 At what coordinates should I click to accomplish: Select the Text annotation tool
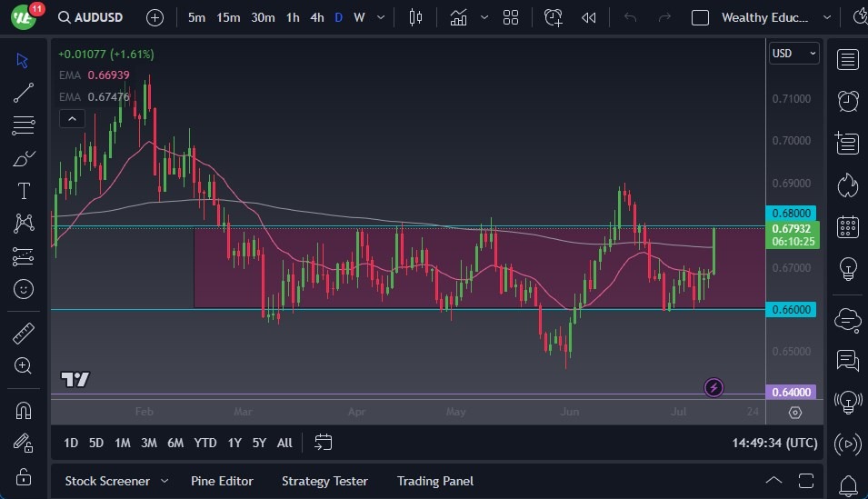[24, 191]
